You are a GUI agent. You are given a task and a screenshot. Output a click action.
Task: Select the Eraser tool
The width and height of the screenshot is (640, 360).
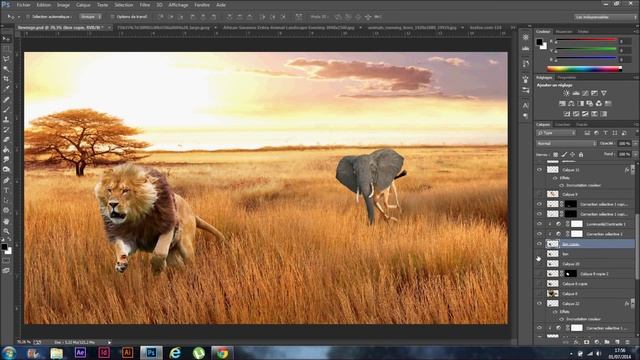(x=7, y=140)
